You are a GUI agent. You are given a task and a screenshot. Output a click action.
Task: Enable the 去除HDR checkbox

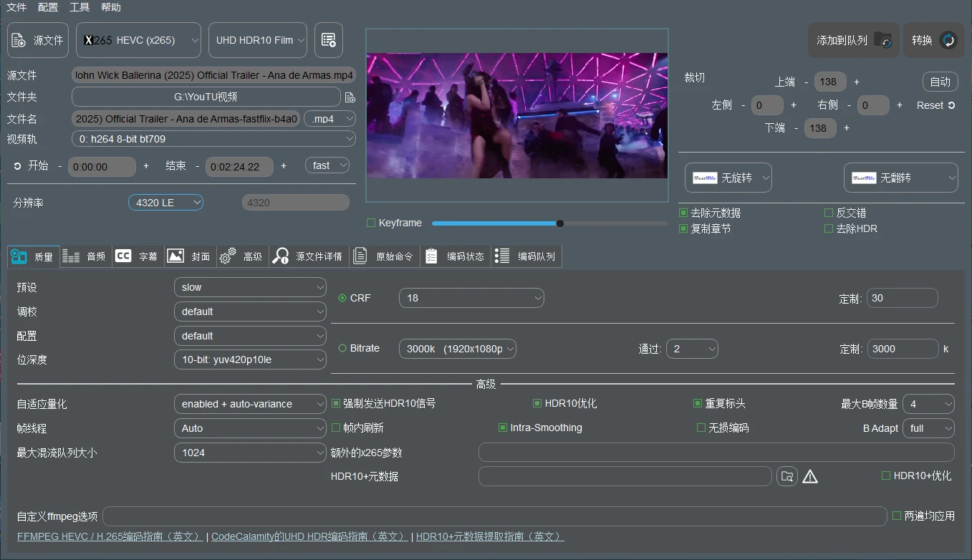pyautogui.click(x=827, y=228)
